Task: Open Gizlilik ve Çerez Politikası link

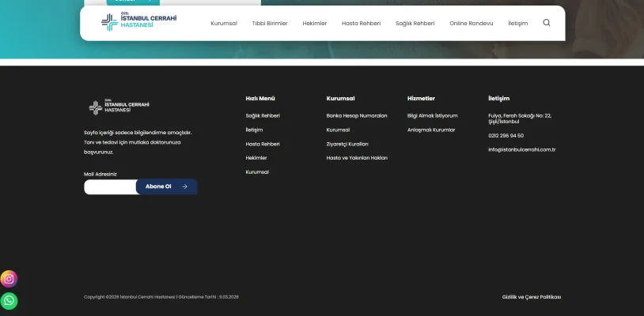Action: click(x=531, y=297)
